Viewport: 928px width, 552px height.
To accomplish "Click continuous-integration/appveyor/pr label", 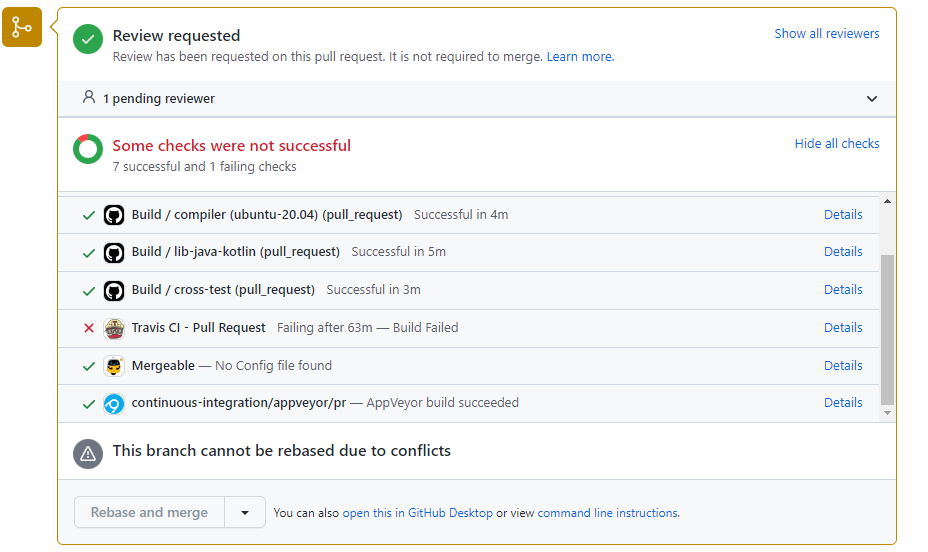I will [x=239, y=402].
